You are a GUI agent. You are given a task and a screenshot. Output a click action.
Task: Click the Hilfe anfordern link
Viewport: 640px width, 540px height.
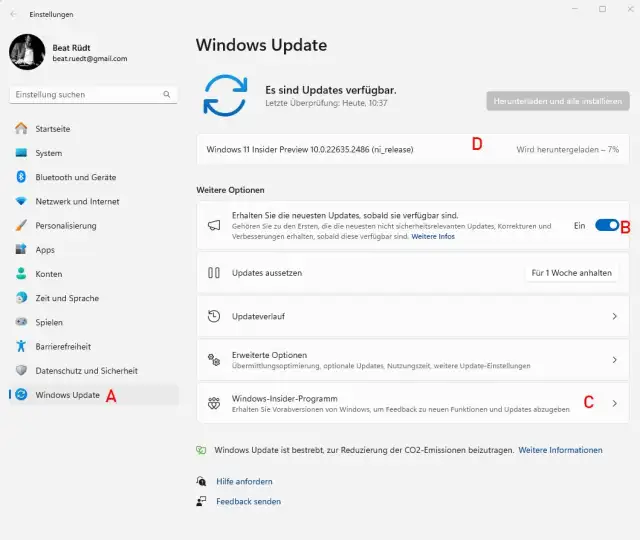click(x=244, y=481)
